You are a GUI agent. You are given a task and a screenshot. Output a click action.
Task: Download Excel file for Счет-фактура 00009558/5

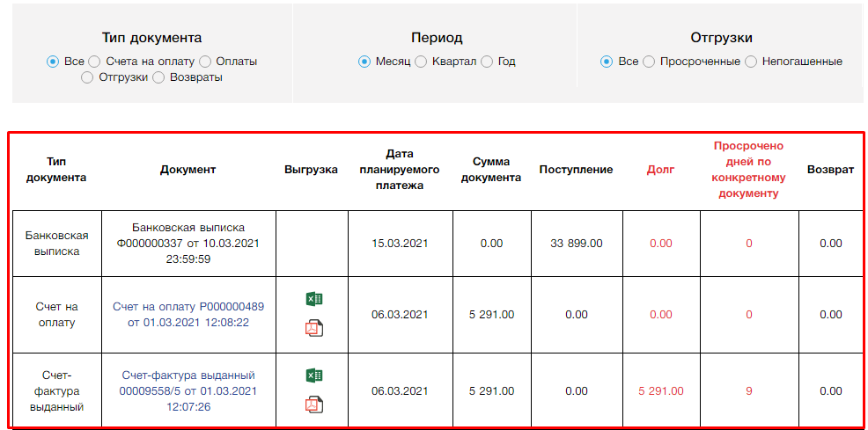(x=314, y=376)
